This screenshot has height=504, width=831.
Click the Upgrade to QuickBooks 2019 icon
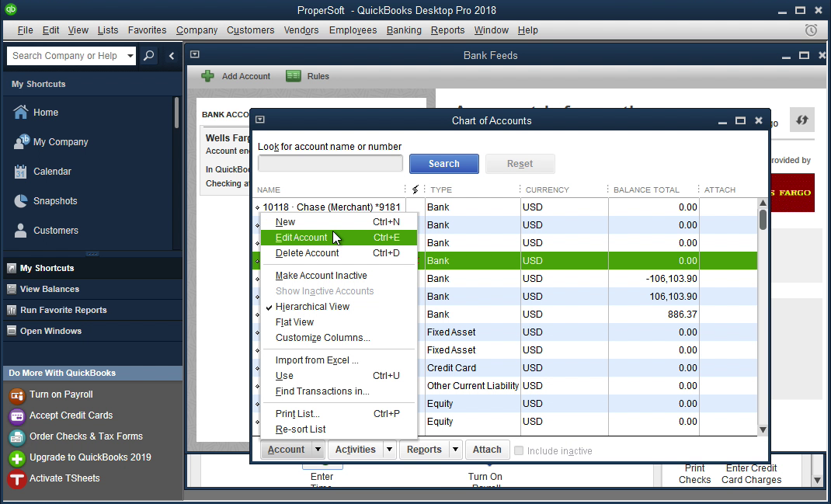(x=17, y=458)
